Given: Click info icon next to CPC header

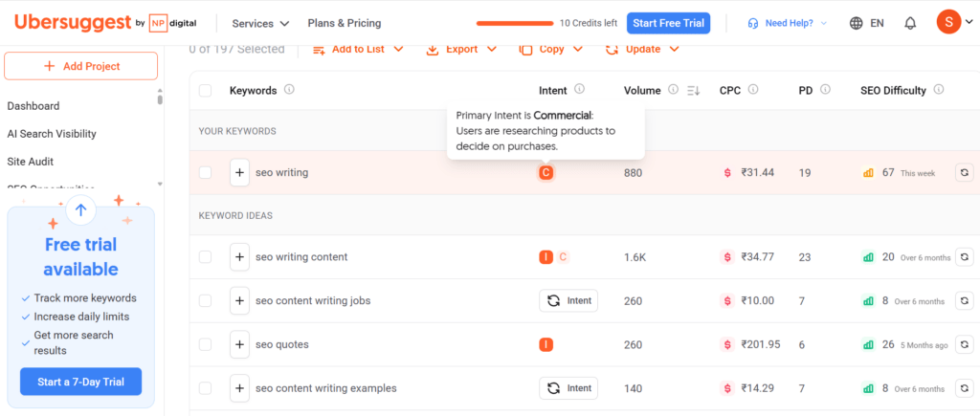Looking at the screenshot, I should point(753,89).
